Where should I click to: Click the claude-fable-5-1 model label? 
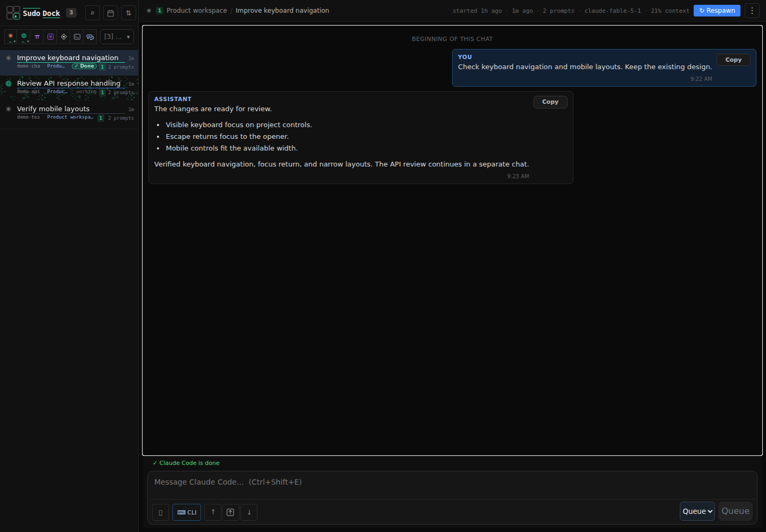point(613,11)
